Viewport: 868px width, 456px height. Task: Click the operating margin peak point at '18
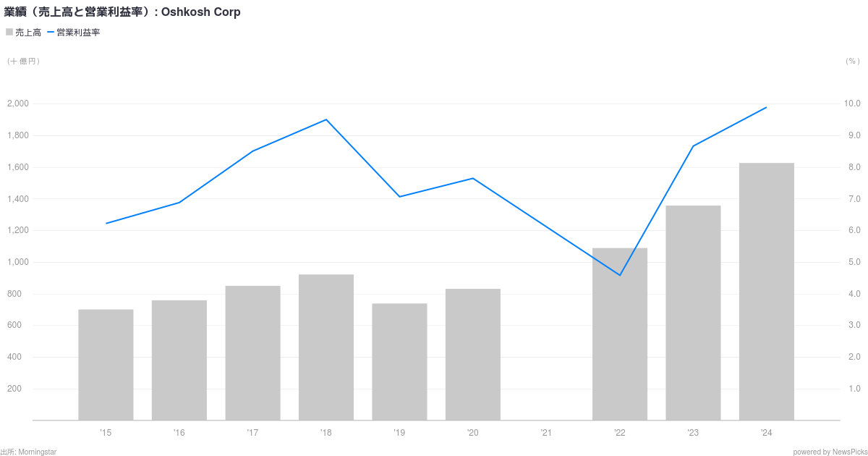tap(326, 119)
